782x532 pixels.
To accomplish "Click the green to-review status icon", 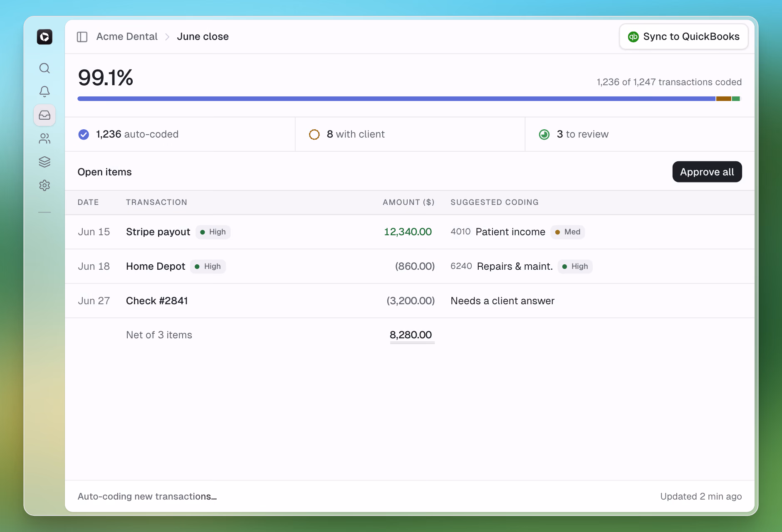I will [544, 134].
